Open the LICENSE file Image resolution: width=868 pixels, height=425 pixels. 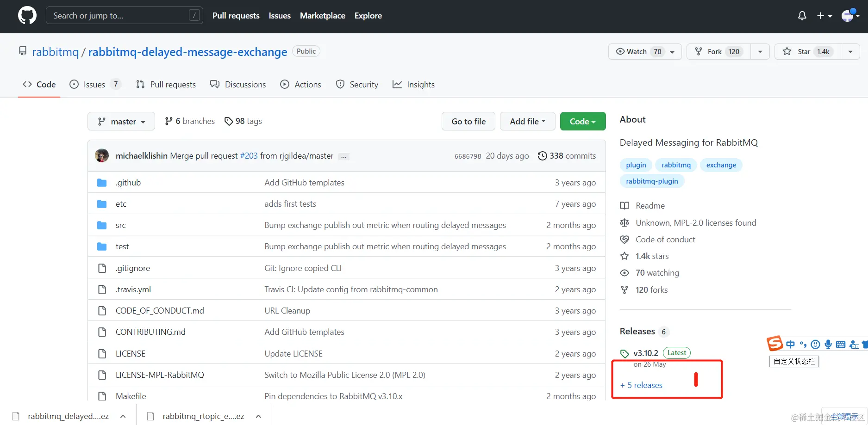(131, 354)
